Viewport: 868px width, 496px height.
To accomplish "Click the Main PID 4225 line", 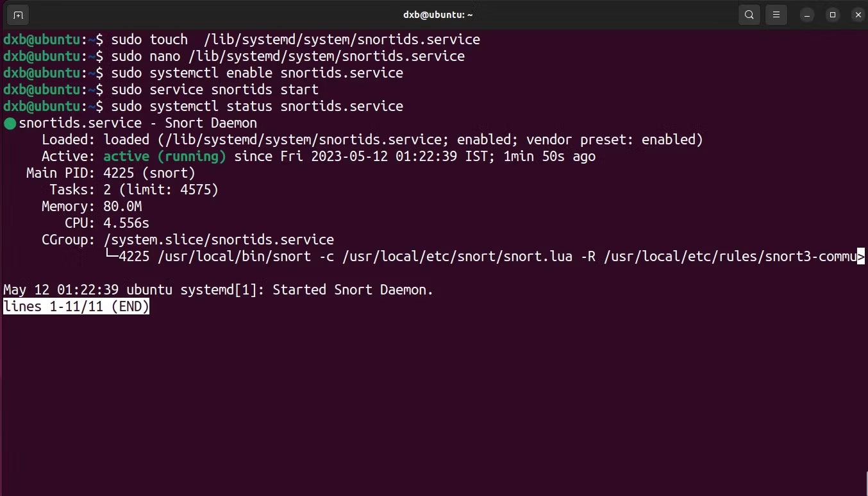I will click(111, 173).
